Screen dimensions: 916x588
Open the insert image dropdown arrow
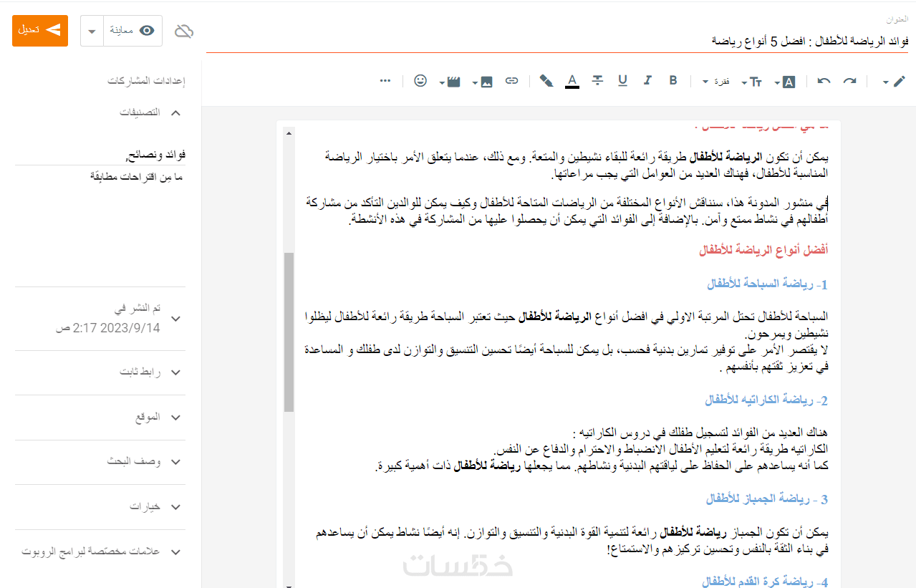coord(475,82)
